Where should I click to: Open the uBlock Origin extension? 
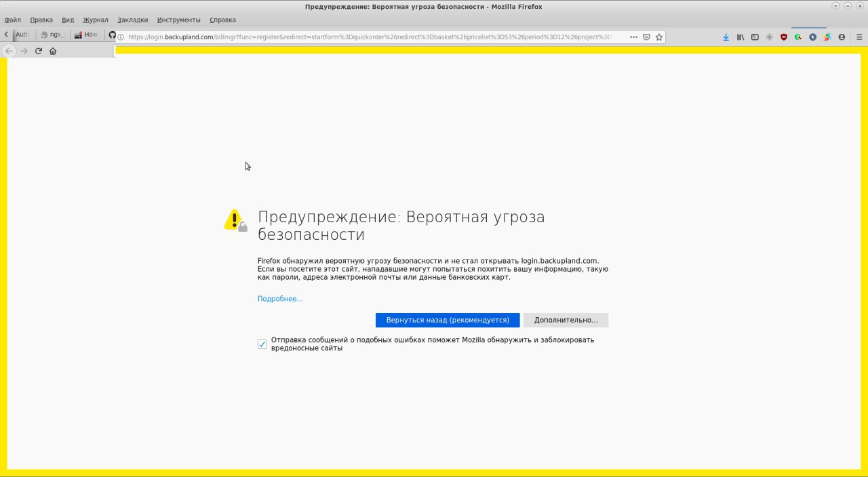tap(784, 37)
